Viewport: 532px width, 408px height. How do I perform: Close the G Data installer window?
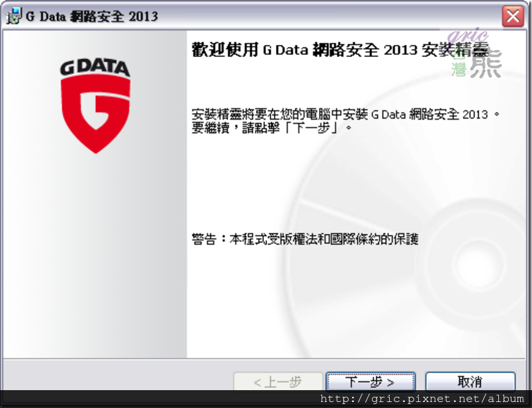coord(513,16)
